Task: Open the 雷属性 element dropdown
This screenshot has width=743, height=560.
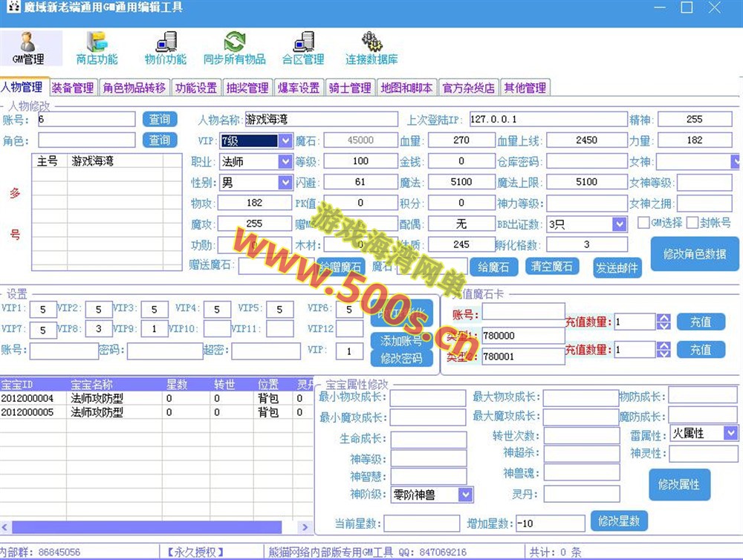Action: pos(730,433)
